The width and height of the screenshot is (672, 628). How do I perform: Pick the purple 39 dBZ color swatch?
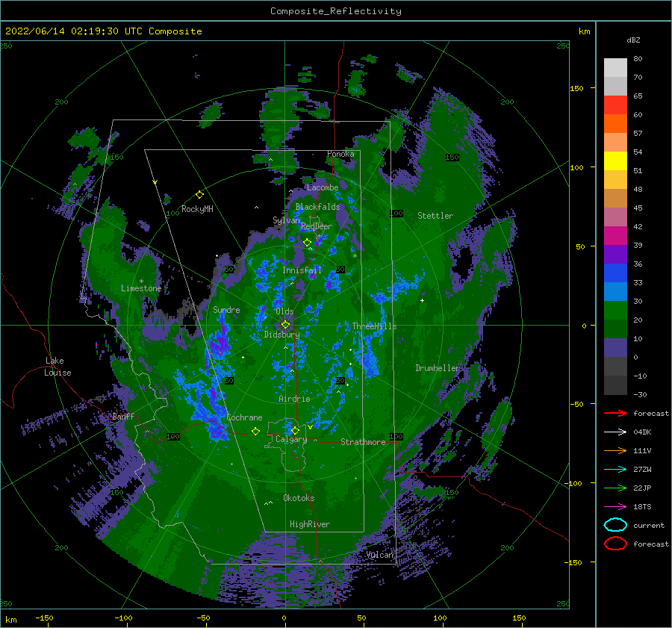[615, 255]
